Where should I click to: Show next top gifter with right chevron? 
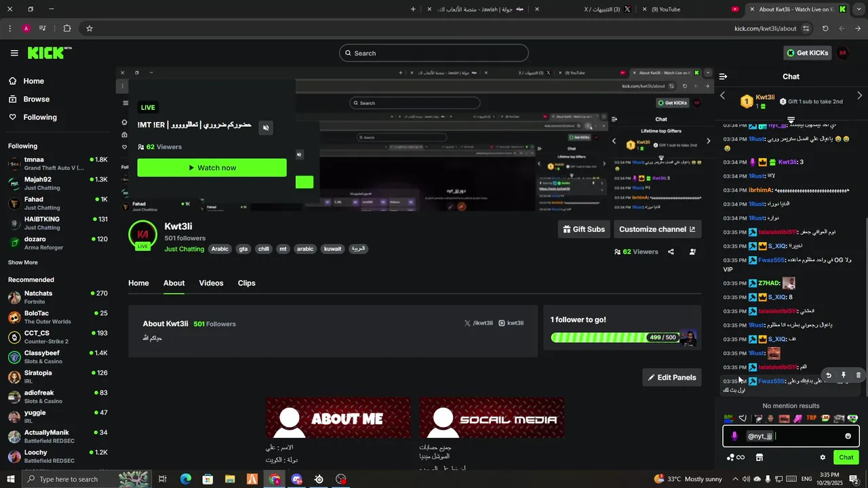coord(860,96)
